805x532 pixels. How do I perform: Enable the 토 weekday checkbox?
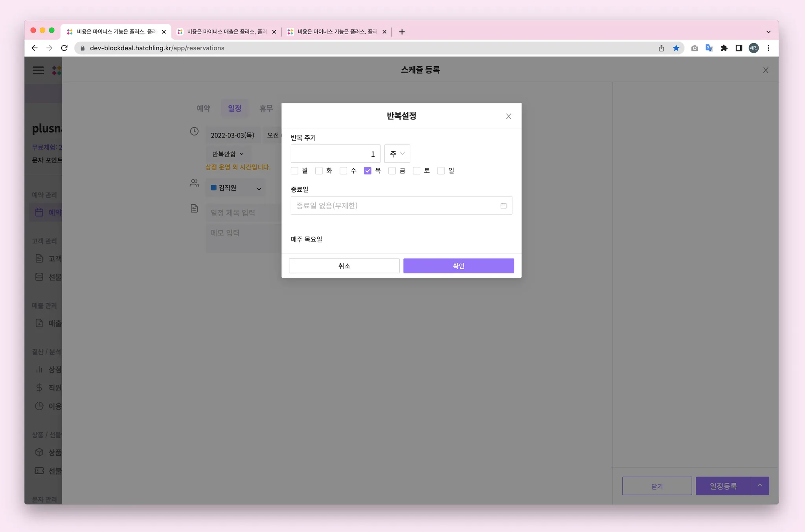(x=416, y=171)
